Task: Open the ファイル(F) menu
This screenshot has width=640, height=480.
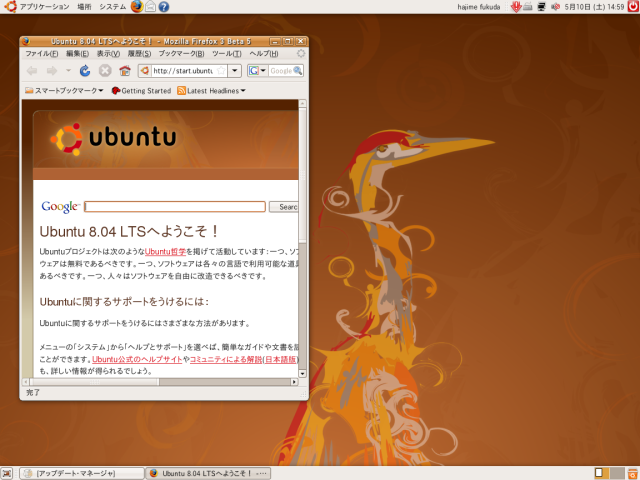Action: coord(42,53)
